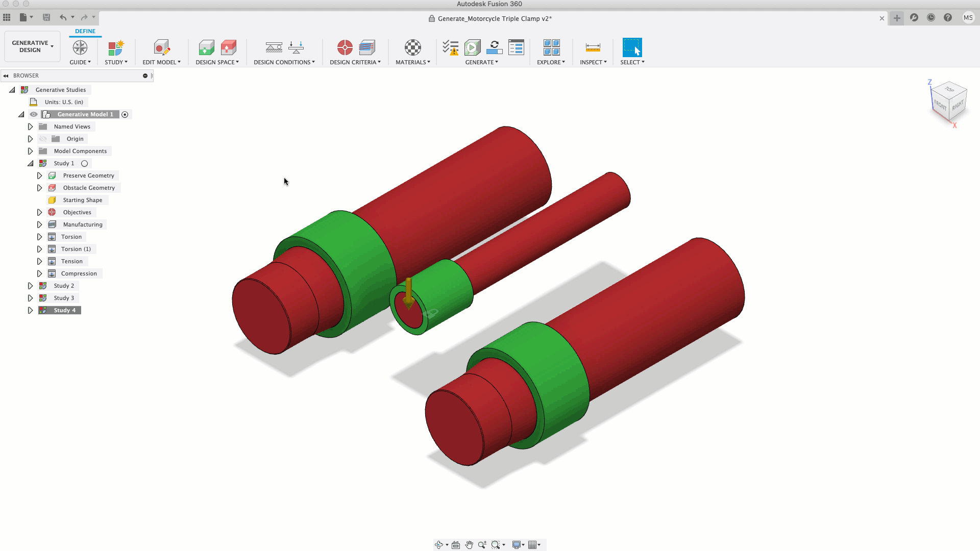The image size is (980, 551).
Task: Open the Generative Design workspace menu
Action: click(32, 46)
